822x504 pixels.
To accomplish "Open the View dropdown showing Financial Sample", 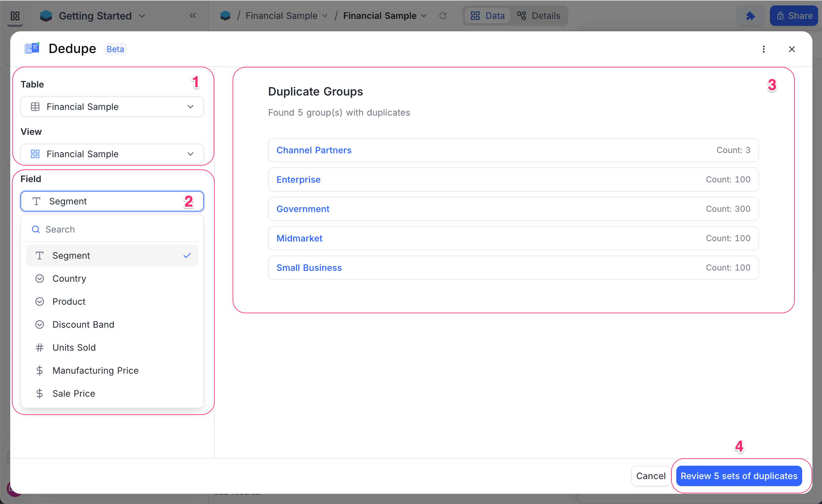I will [x=112, y=154].
